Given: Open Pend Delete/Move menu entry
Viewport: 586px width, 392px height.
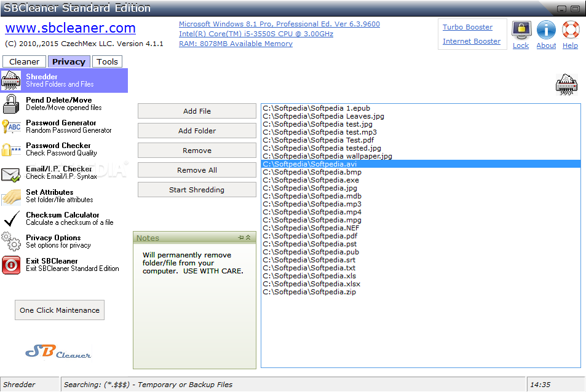Looking at the screenshot, I should [65, 104].
